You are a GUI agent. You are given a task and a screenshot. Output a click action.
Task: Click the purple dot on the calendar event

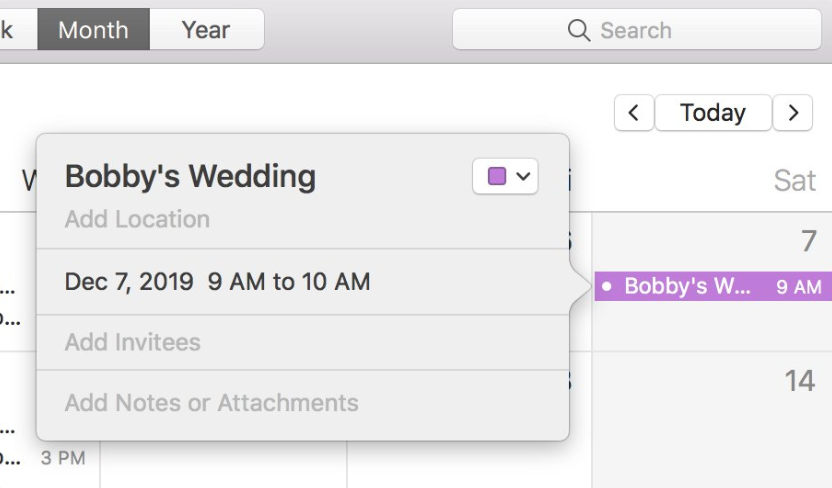(x=606, y=287)
